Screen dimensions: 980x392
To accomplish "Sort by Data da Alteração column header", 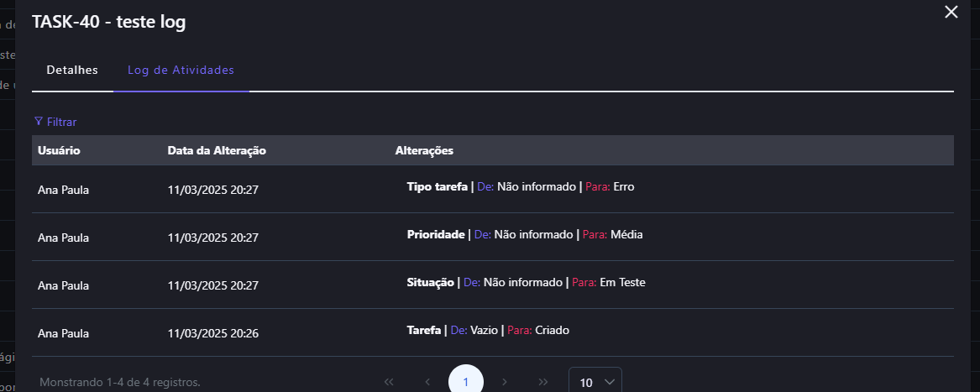I will pyautogui.click(x=217, y=150).
